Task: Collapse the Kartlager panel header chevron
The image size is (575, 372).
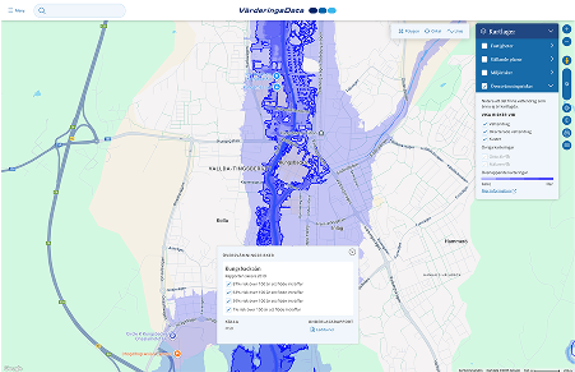Action: click(551, 32)
